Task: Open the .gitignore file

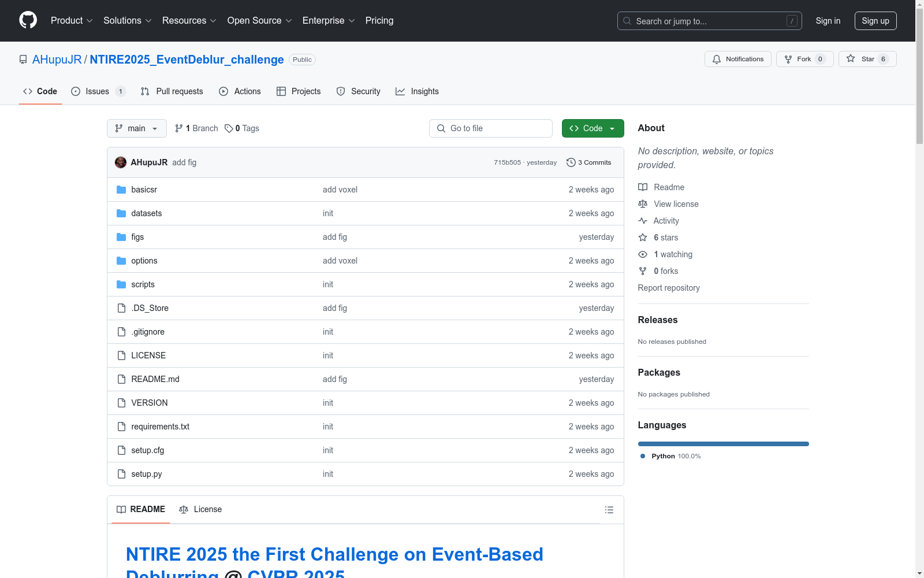Action: pos(148,332)
